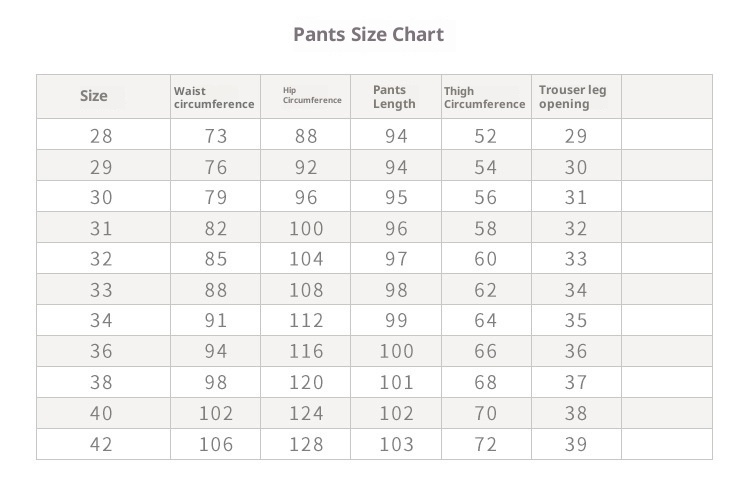The image size is (750, 490).
Task: Click the Size column header
Action: 93,96
